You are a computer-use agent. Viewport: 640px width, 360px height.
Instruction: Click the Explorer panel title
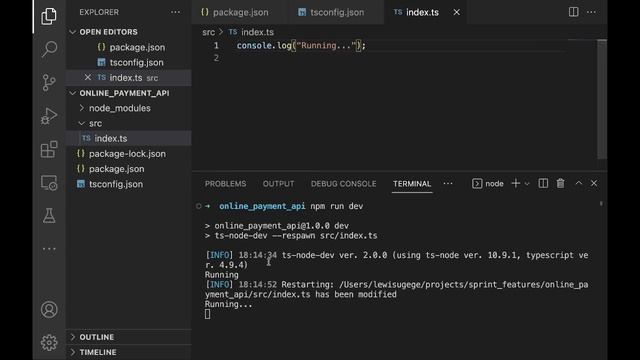pyautogui.click(x=99, y=12)
